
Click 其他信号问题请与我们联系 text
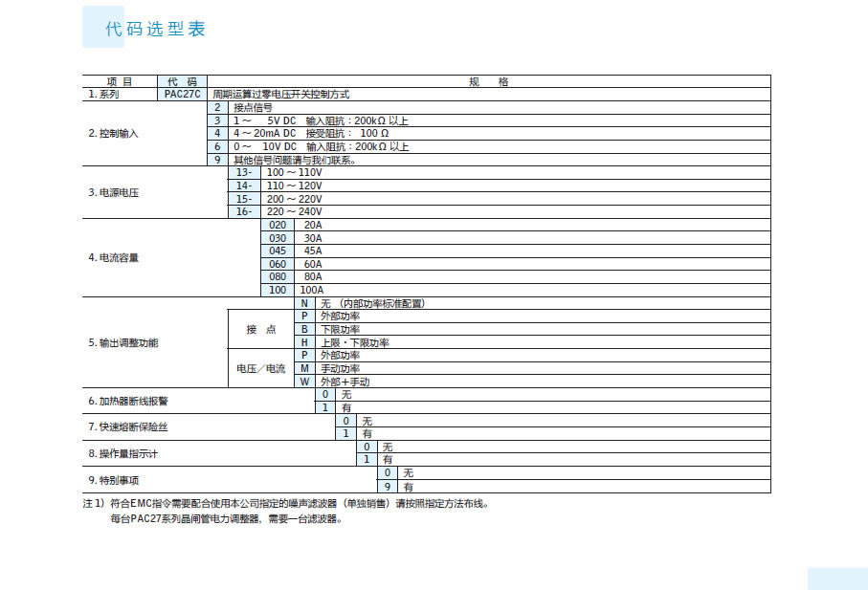pyautogui.click(x=295, y=160)
